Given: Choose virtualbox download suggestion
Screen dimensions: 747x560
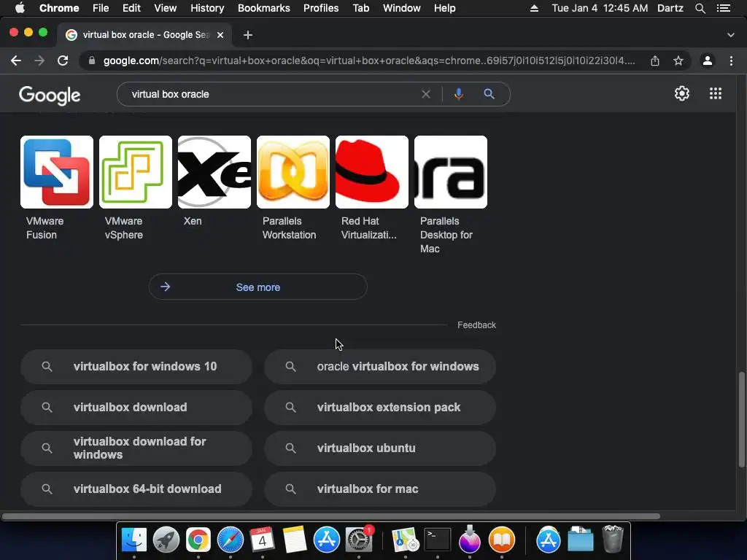Looking at the screenshot, I should point(136,407).
